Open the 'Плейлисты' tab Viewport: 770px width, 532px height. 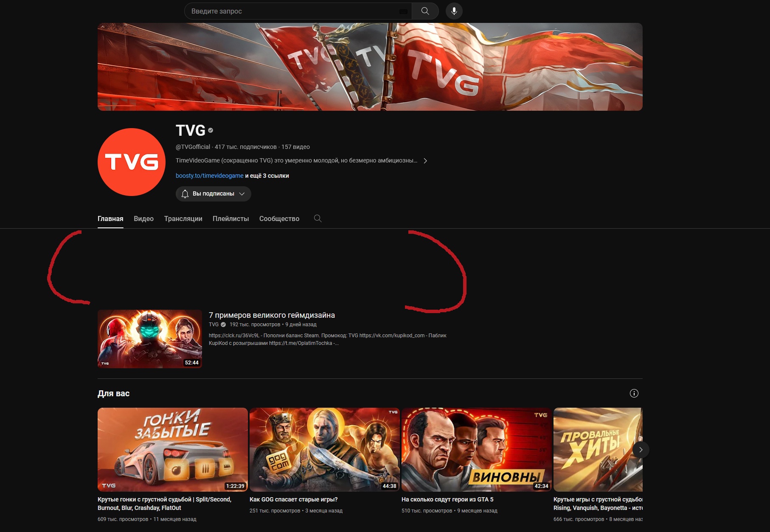point(230,219)
